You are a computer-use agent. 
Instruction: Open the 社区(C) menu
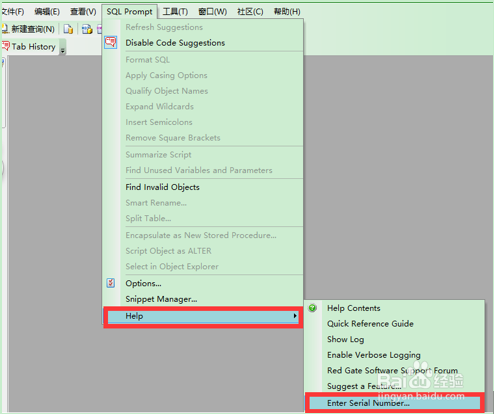(250, 12)
